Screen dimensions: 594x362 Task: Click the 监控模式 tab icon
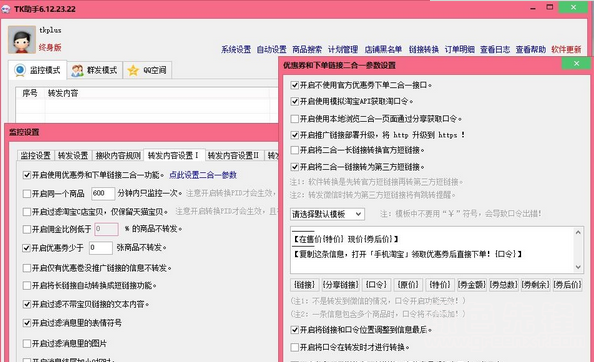pos(20,70)
